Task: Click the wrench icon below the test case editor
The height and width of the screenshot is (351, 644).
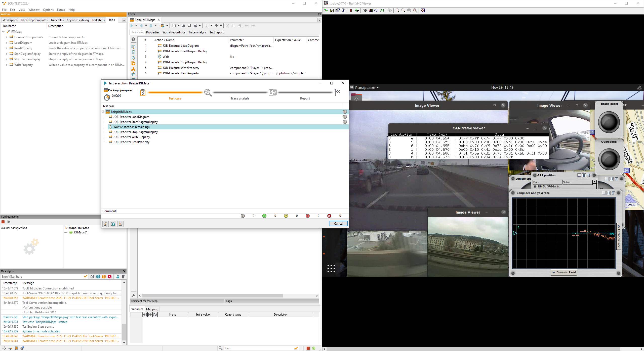Action: [133, 295]
